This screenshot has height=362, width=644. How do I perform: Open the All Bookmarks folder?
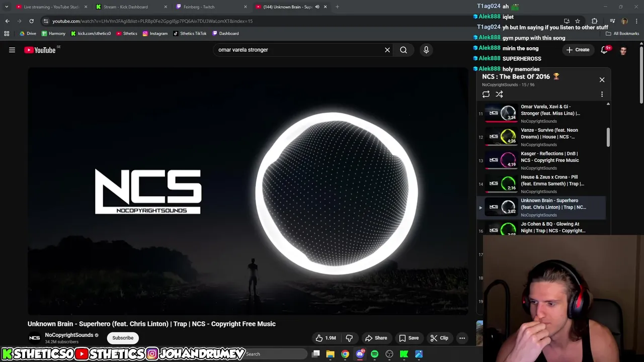click(622, 33)
